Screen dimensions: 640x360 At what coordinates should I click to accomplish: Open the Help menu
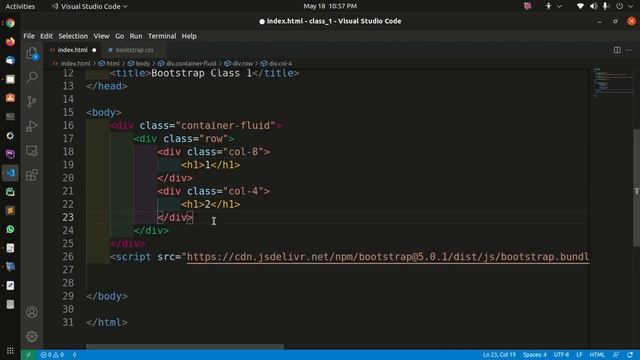click(x=189, y=36)
